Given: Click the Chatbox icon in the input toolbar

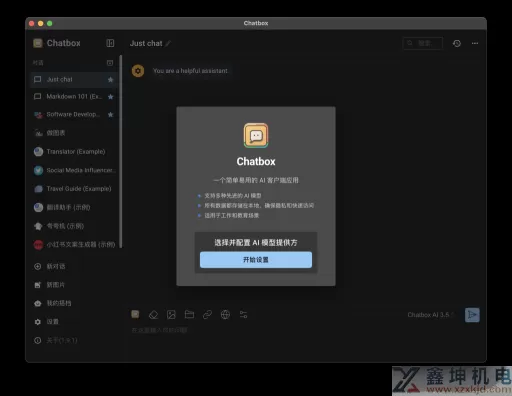Looking at the screenshot, I should tap(135, 314).
